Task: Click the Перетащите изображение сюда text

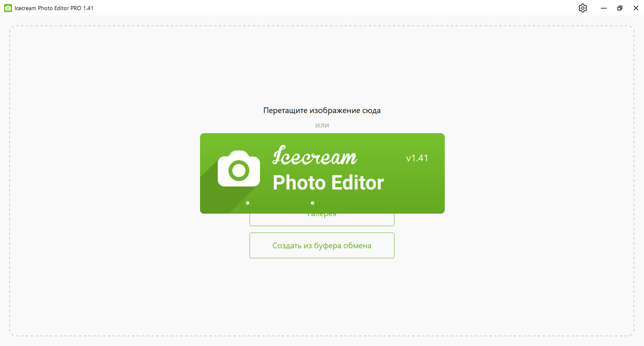Action: point(322,110)
